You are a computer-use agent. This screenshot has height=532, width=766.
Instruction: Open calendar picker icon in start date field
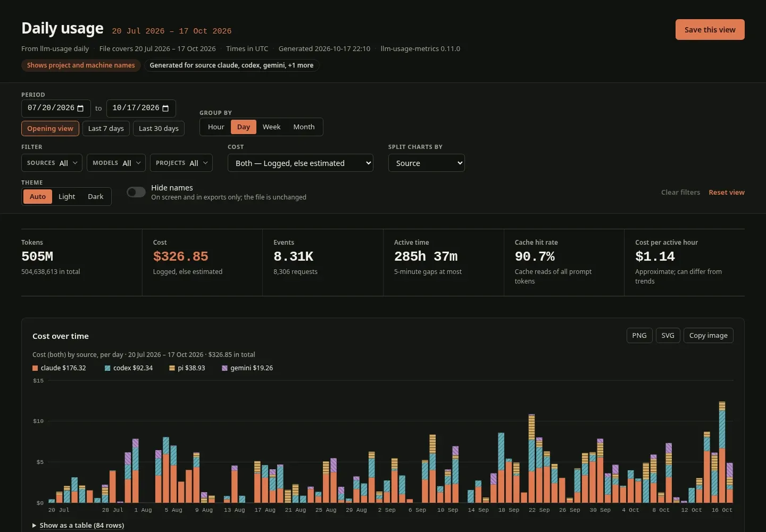80,108
